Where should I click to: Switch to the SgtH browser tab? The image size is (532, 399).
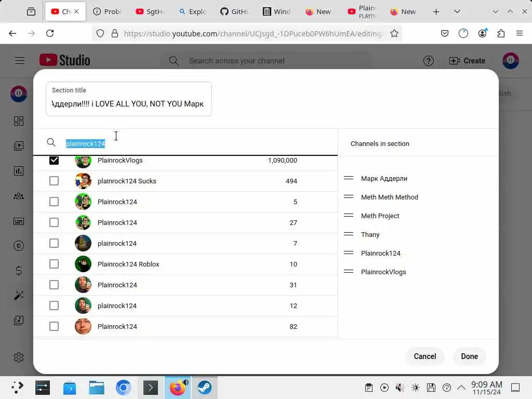(150, 11)
